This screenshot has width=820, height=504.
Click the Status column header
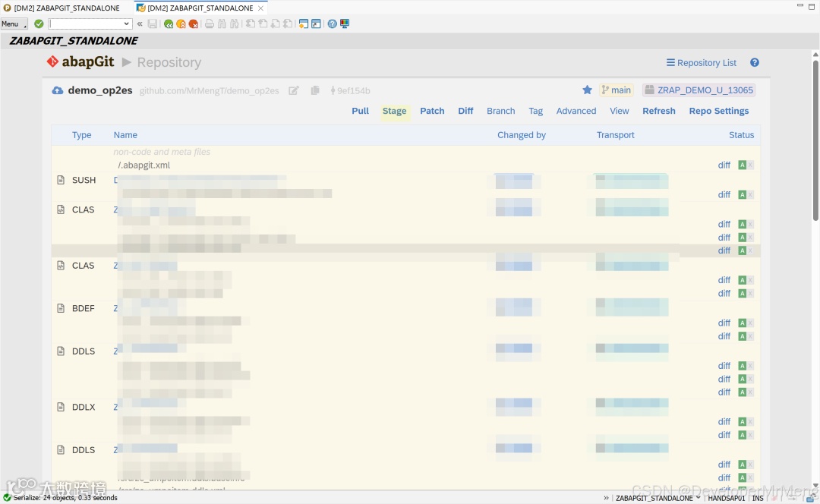[x=741, y=135]
